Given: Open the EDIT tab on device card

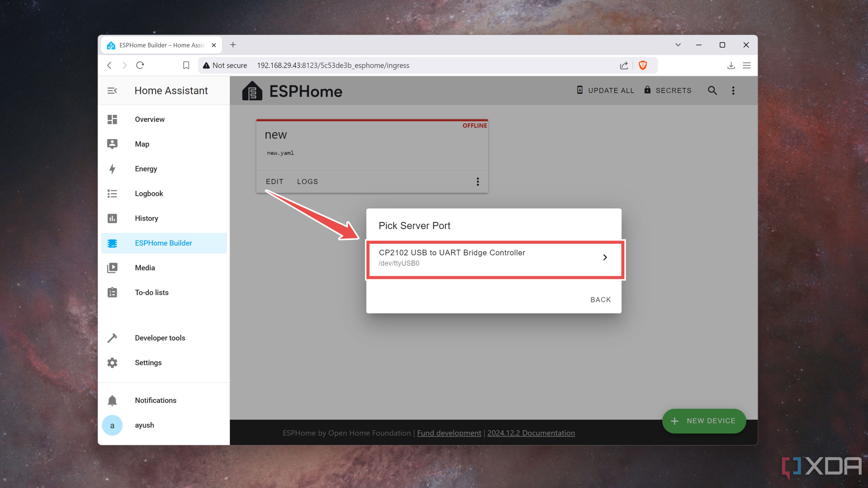Looking at the screenshot, I should pos(274,181).
